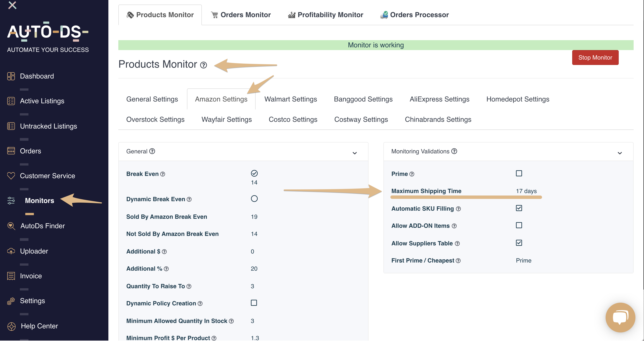Viewport: 644px width, 341px height.
Task: Show help for Allow ADD-ON Items
Action: point(454,226)
